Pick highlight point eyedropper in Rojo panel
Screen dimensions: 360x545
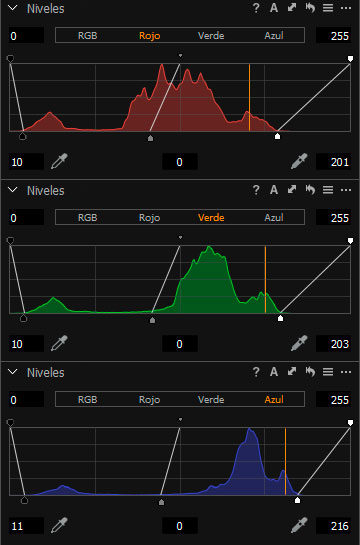coord(299,161)
